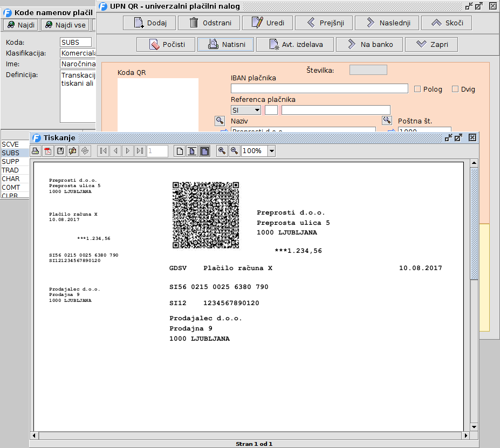Click Najdi in Kode namenov plačil window

point(20,25)
